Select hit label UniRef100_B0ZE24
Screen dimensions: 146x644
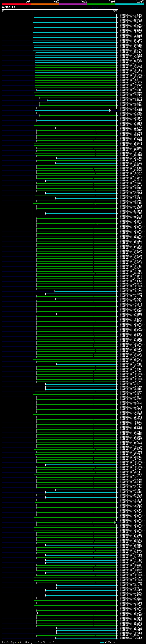[131, 259]
